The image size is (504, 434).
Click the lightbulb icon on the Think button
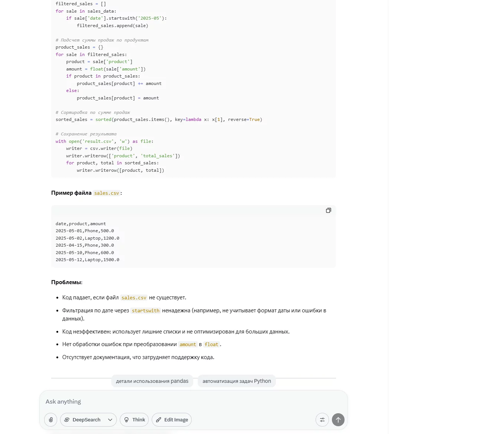click(x=126, y=420)
